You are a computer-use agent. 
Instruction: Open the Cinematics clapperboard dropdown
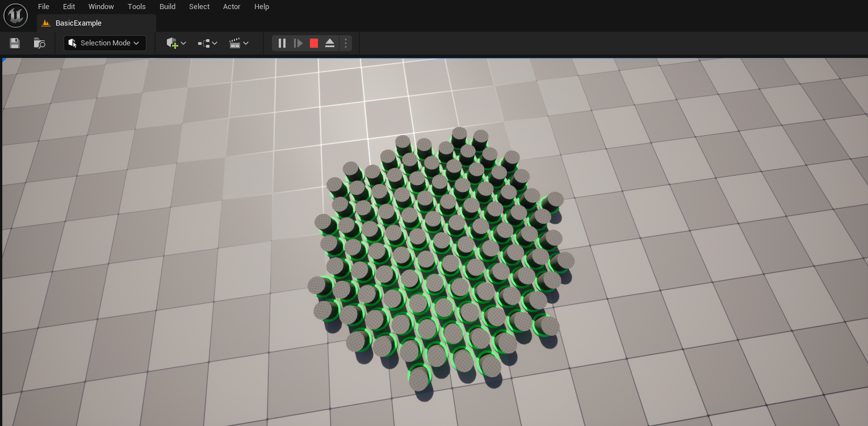click(239, 43)
